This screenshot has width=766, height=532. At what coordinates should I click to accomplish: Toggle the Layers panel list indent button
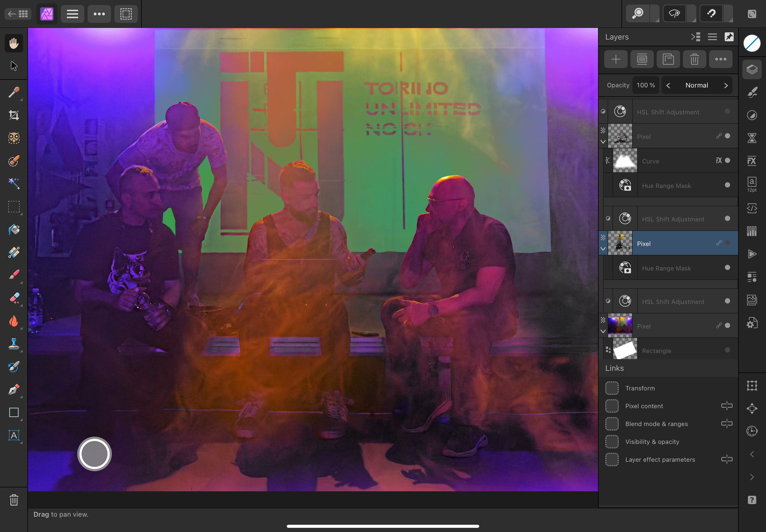point(695,37)
